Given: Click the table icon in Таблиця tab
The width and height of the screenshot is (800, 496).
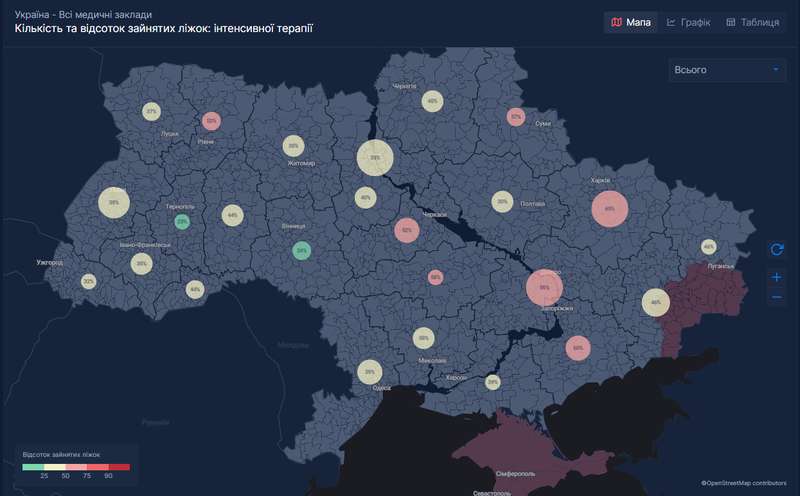Looking at the screenshot, I should click(x=730, y=22).
